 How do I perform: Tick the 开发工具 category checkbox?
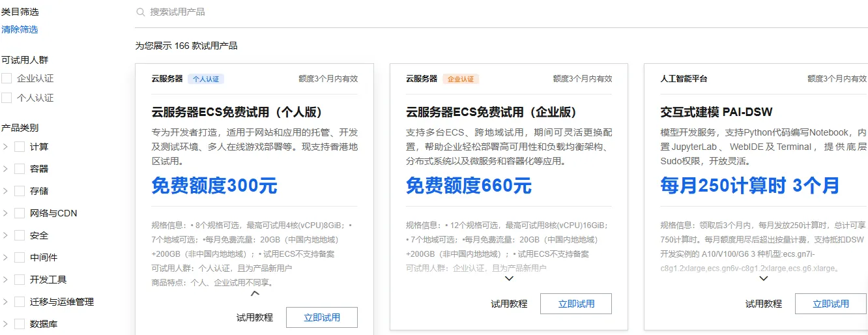20,280
